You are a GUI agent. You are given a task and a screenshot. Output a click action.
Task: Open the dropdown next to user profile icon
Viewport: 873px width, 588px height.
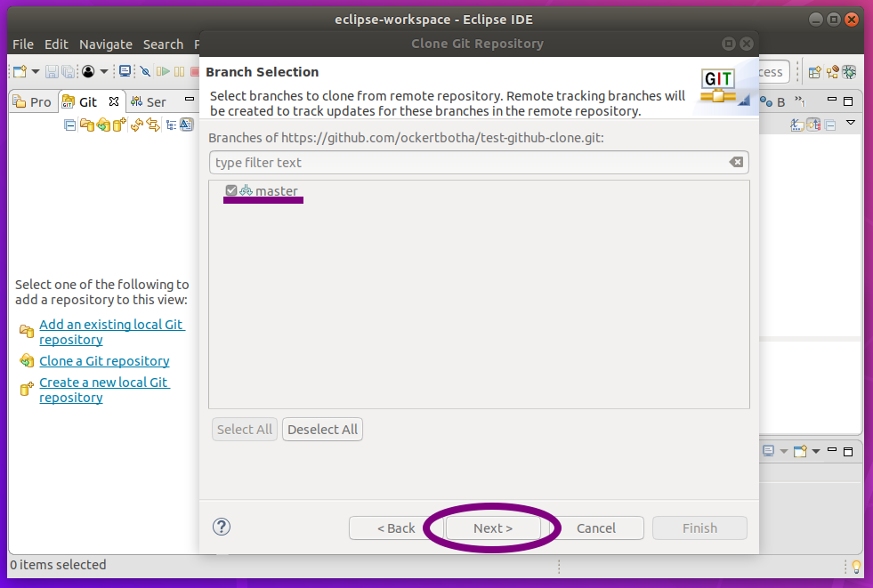[103, 71]
